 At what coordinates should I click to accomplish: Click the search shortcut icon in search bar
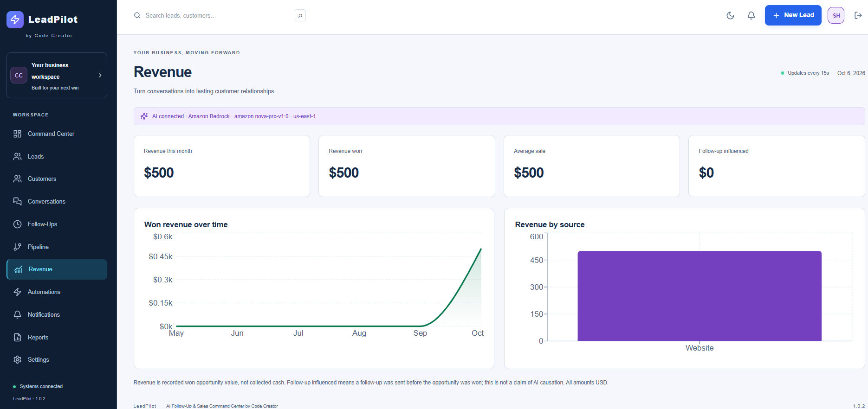tap(300, 16)
